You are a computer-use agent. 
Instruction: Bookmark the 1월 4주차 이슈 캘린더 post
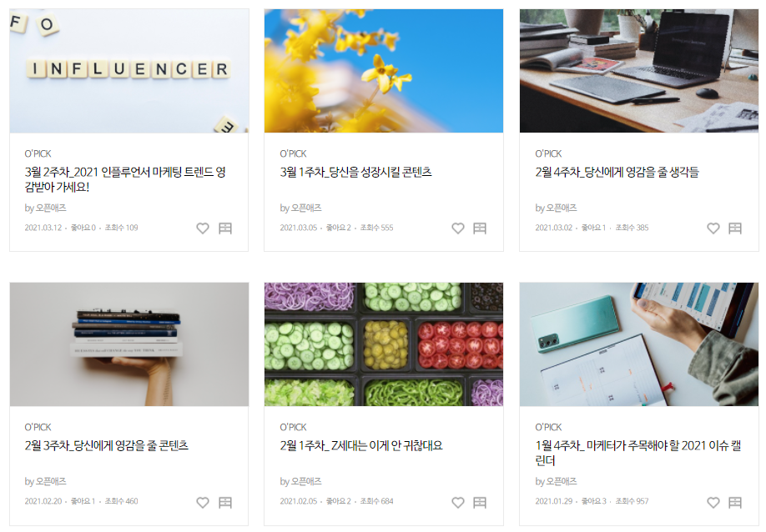735,502
